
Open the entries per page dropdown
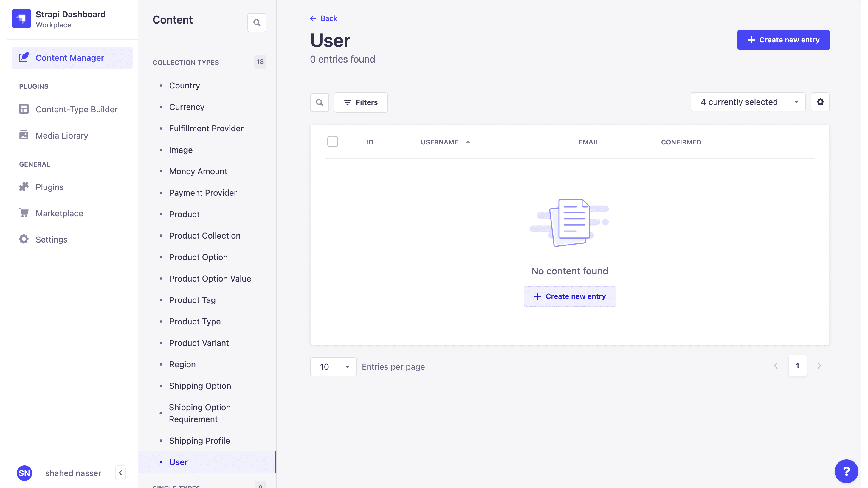(x=333, y=366)
